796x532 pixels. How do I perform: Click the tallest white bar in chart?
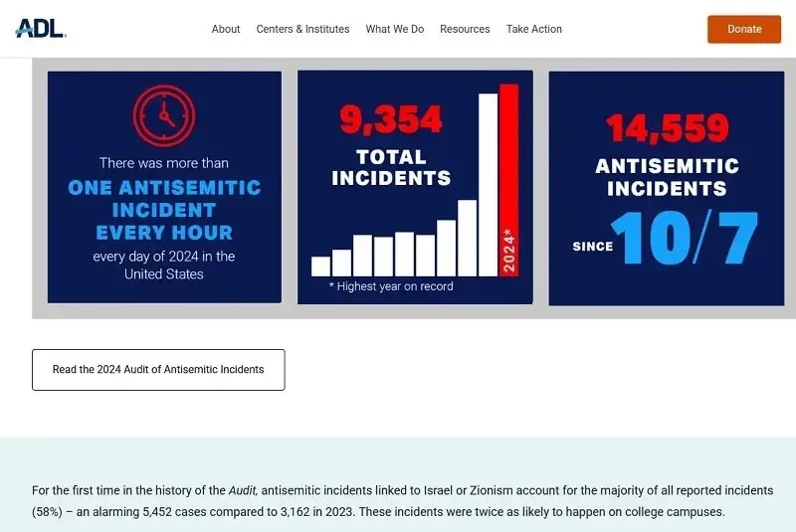click(x=488, y=184)
